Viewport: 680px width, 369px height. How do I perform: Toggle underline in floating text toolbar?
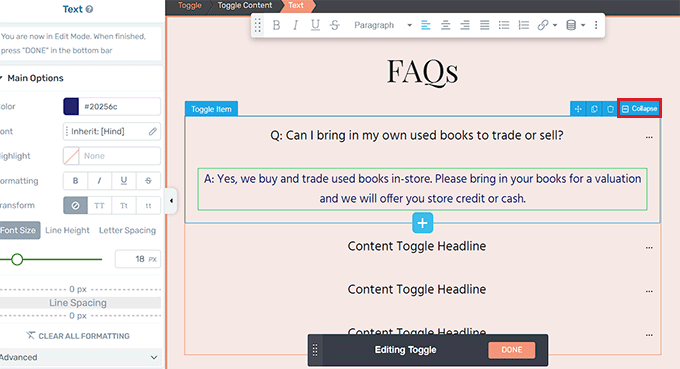pyautogui.click(x=315, y=25)
